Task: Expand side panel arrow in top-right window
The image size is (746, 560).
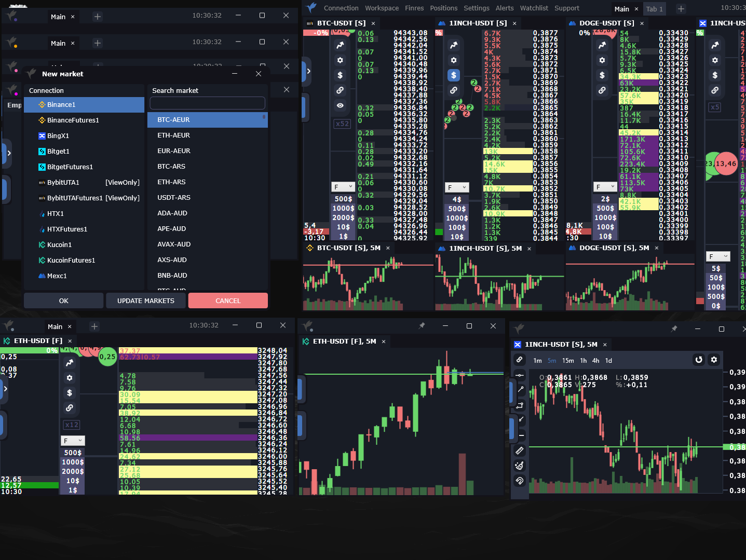Action: pyautogui.click(x=308, y=71)
